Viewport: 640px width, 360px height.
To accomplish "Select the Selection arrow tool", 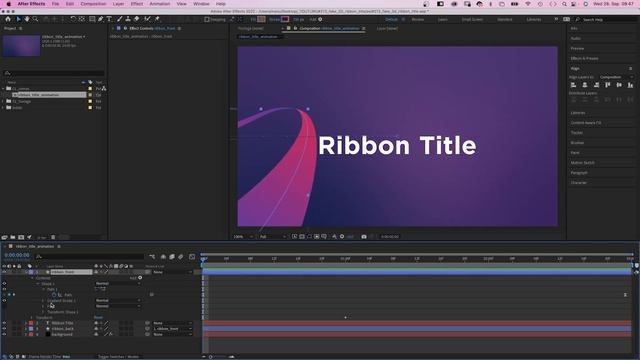I will click(x=18, y=19).
